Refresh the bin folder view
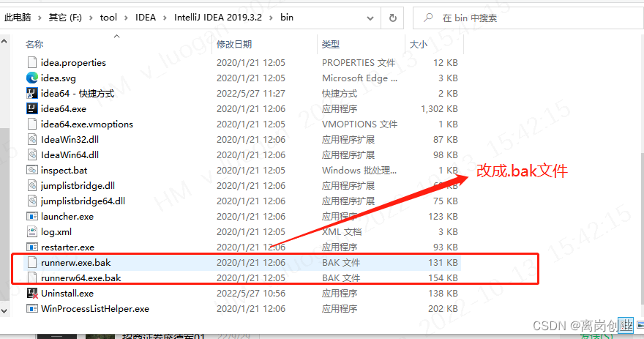 click(x=393, y=18)
